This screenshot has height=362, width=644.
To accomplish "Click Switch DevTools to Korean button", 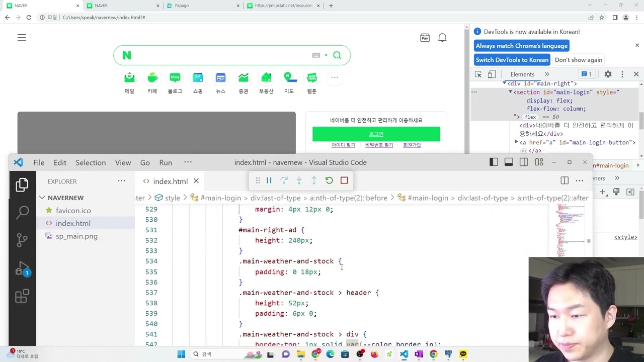I will 512,60.
